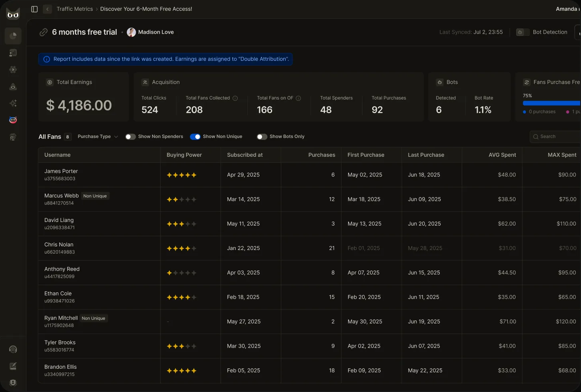Click the $120.00 MAX Spent value
The height and width of the screenshot is (392, 581).
click(x=566, y=322)
